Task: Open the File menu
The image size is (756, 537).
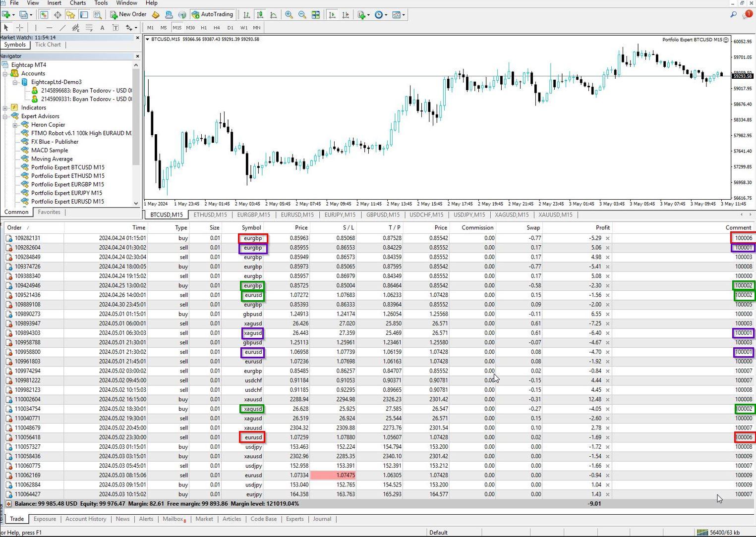Action: coord(14,3)
